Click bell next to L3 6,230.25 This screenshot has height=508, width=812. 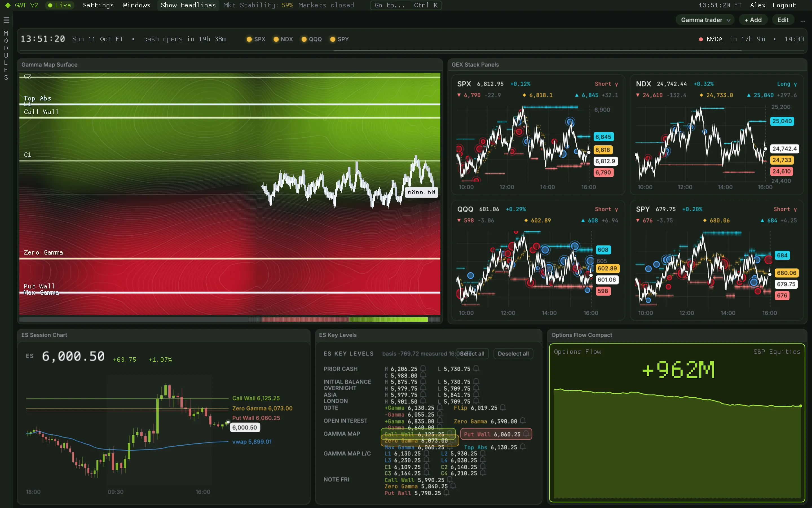coord(427,460)
